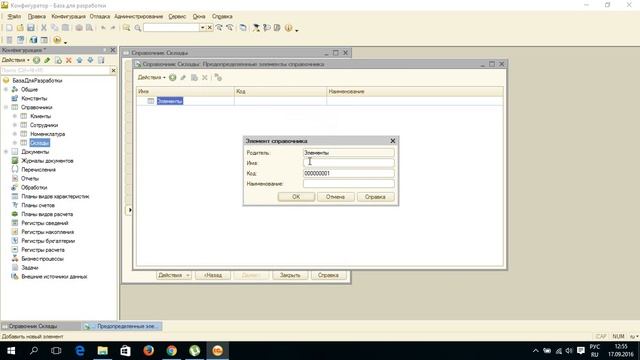640x360 pixels.
Task: Click the yellow exclamation help icon in toolbar
Action: (x=289, y=28)
